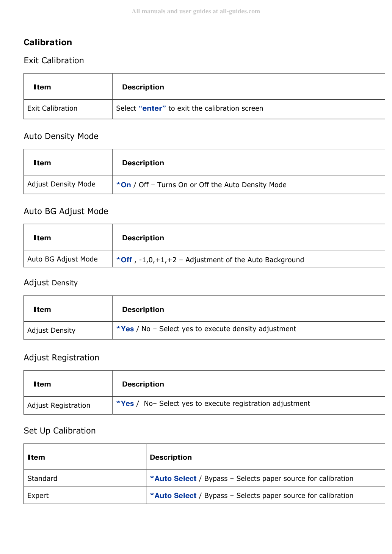The image size is (392, 554).
Task: Click the Exit Calibration table cell
Action: click(x=68, y=109)
